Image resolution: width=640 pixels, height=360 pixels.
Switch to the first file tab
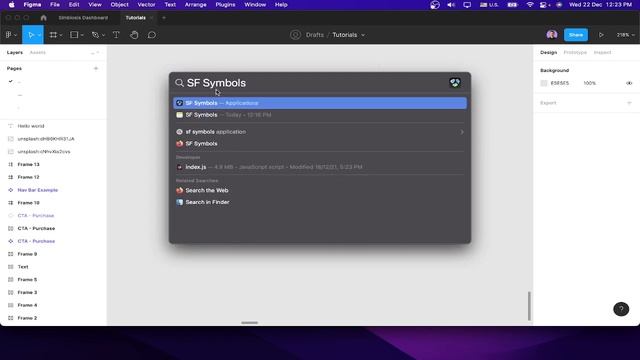(x=83, y=18)
